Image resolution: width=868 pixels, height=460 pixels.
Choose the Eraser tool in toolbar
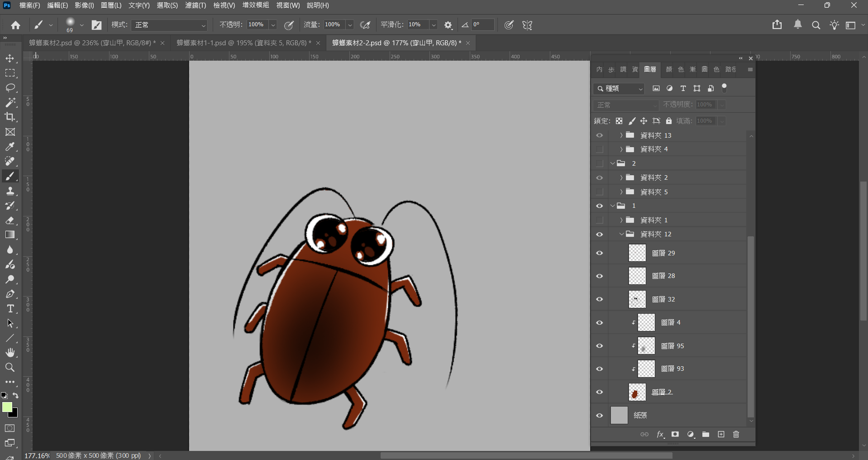10,220
